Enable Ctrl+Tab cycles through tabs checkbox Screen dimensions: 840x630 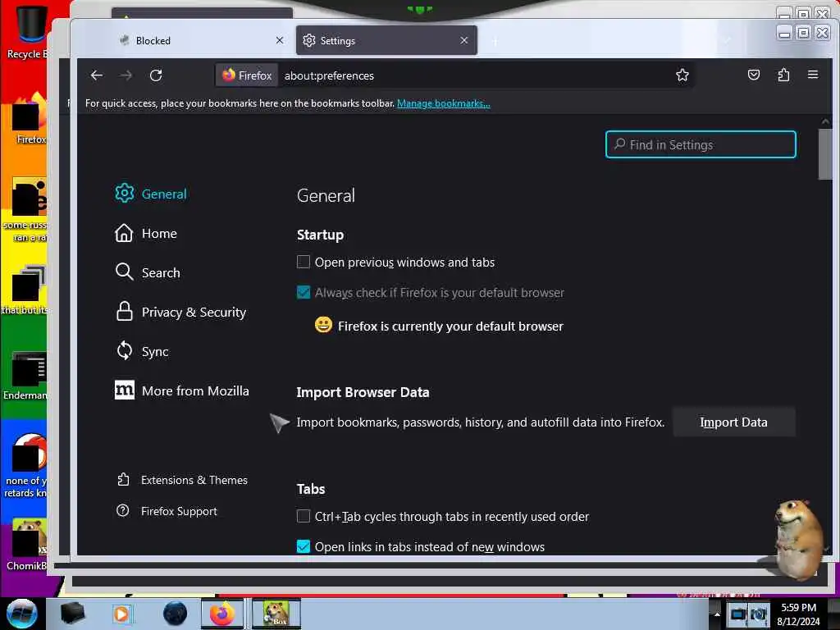point(304,516)
